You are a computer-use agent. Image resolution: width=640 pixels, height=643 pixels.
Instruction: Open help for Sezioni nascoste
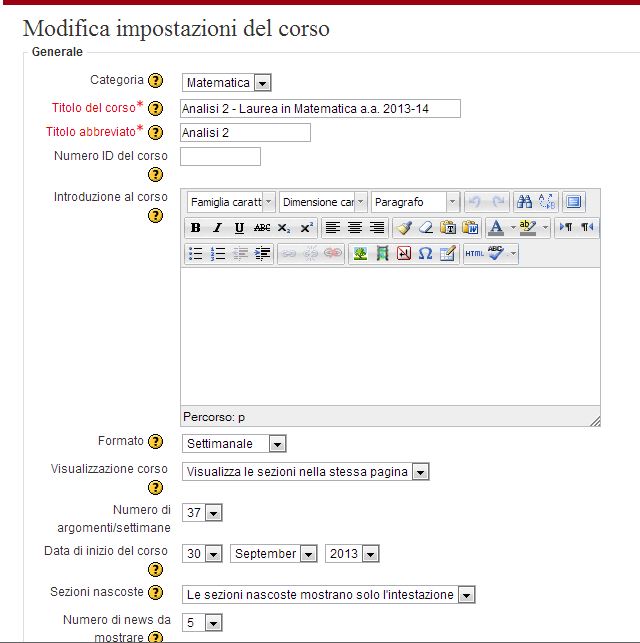(155, 593)
